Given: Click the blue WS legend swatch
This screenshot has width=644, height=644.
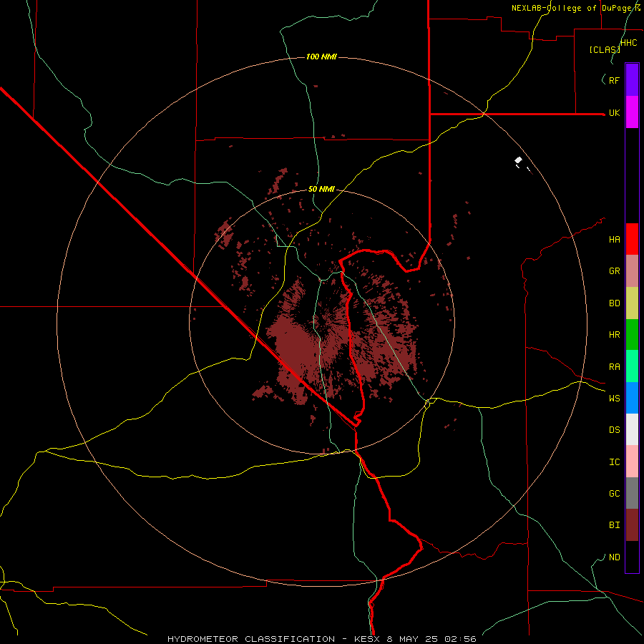Looking at the screenshot, I should coord(632,398).
